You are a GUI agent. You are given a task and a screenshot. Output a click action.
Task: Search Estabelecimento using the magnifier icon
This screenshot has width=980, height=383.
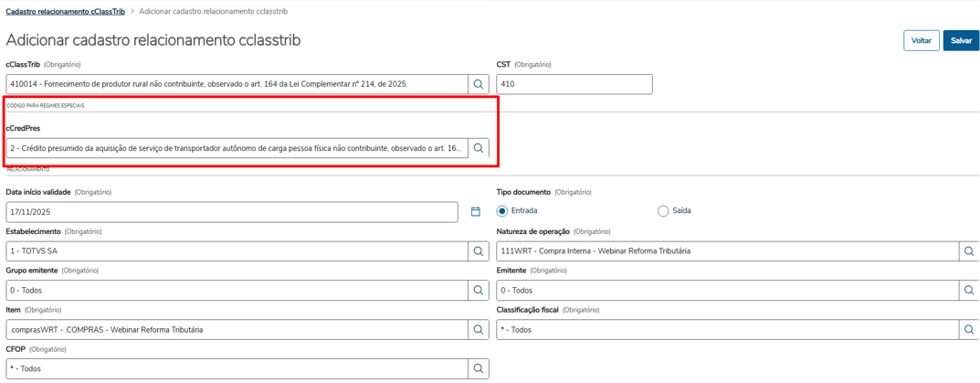pos(479,251)
